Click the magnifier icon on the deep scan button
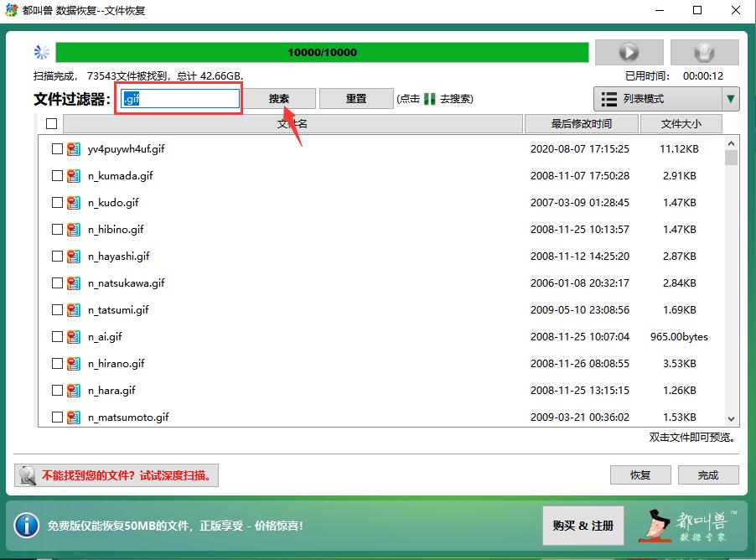The width and height of the screenshot is (756, 560). point(28,475)
